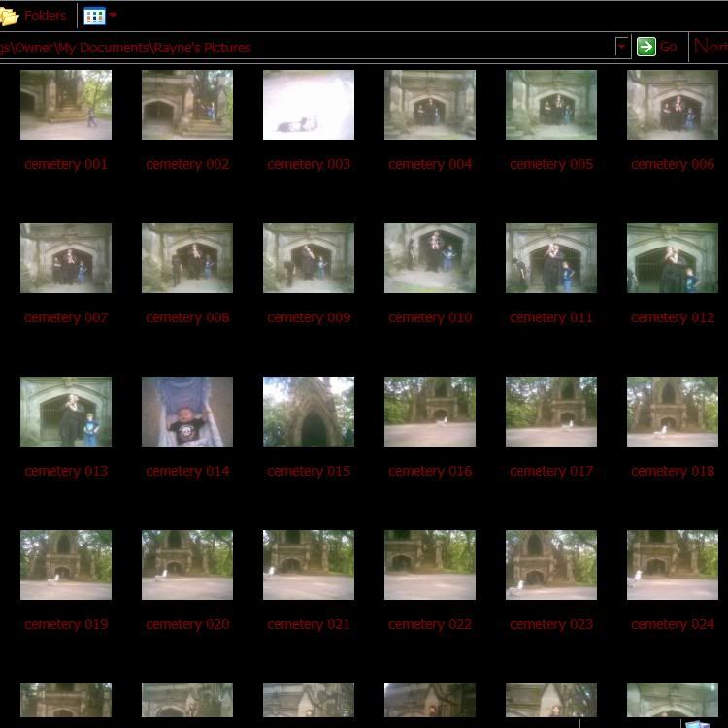728x728 pixels.
Task: Select the tower photo cemetery 015 thumbnail
Action: [309, 412]
